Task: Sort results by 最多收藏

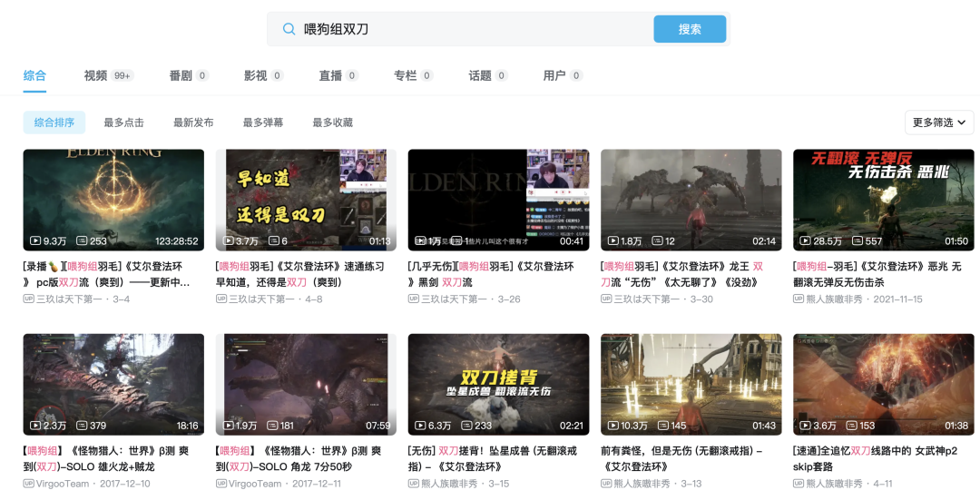Action: coord(332,123)
